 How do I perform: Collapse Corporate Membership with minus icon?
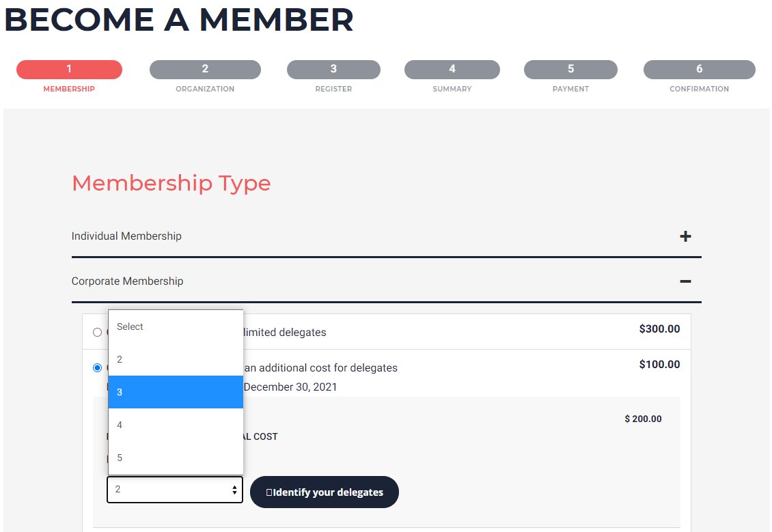point(685,281)
